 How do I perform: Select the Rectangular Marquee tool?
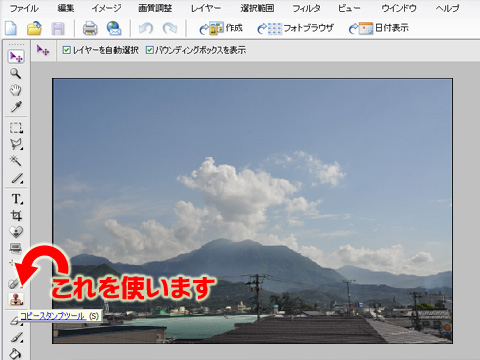(x=16, y=128)
